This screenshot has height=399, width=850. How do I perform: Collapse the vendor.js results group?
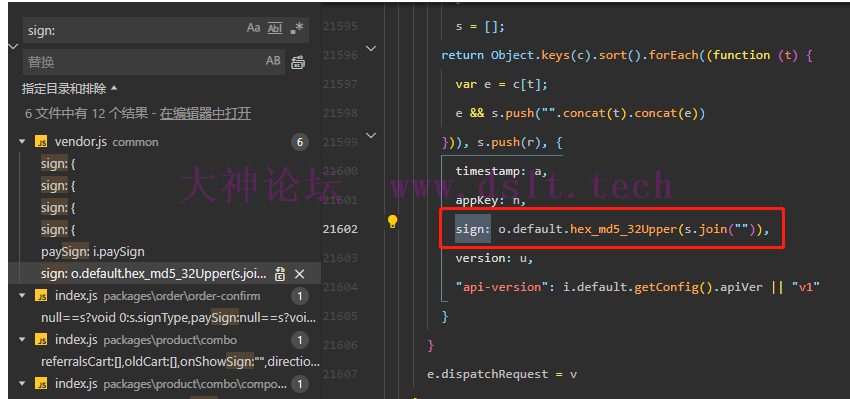(x=22, y=142)
